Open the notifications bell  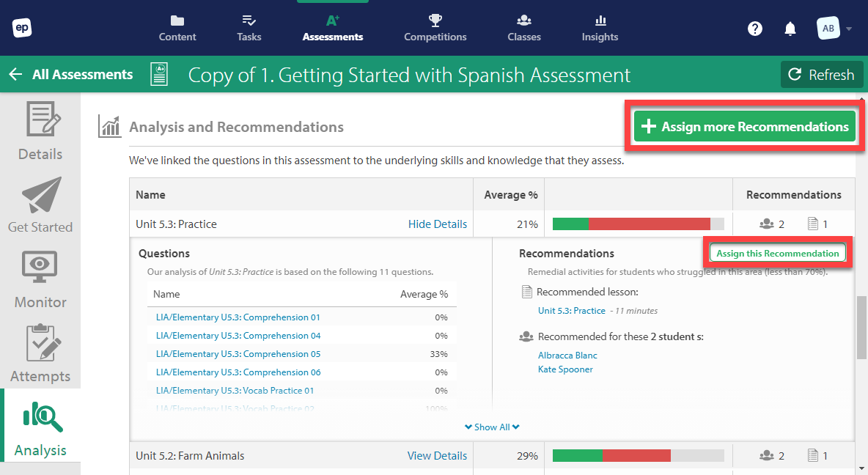coord(790,29)
